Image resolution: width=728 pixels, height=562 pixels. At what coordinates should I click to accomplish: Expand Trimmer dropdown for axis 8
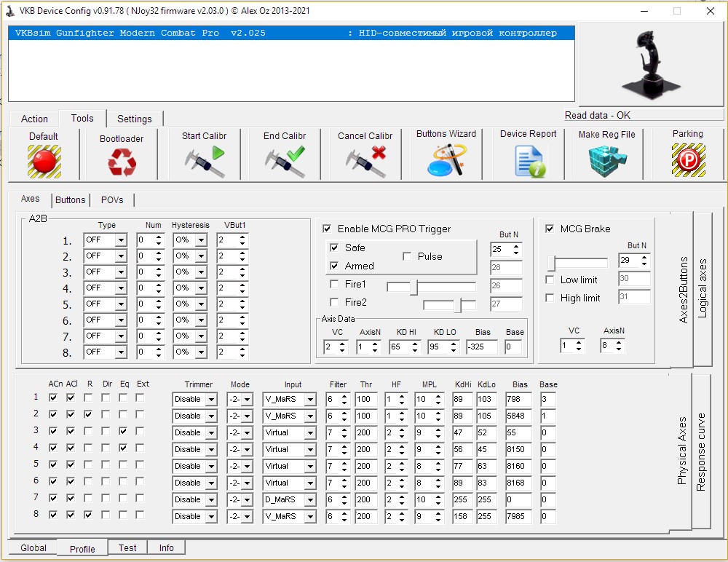click(211, 516)
